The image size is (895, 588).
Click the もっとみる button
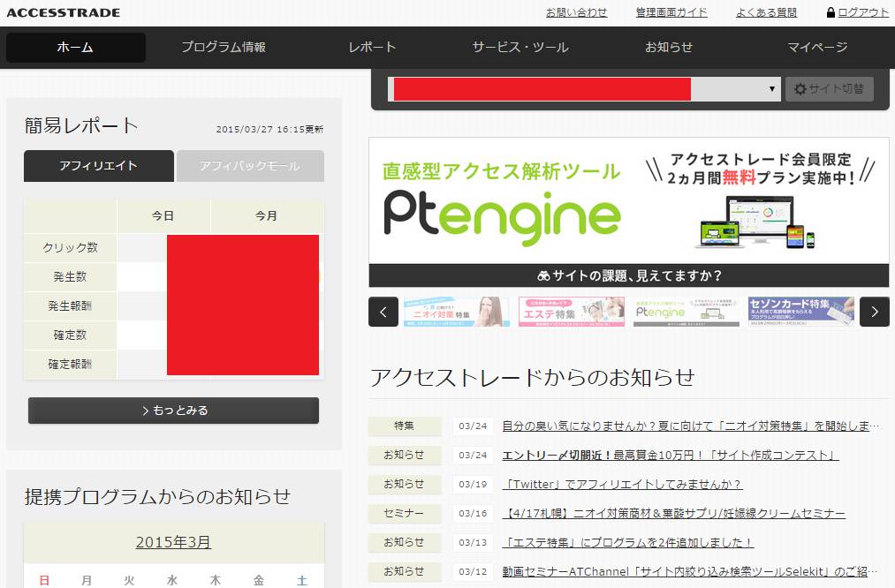coord(173,411)
